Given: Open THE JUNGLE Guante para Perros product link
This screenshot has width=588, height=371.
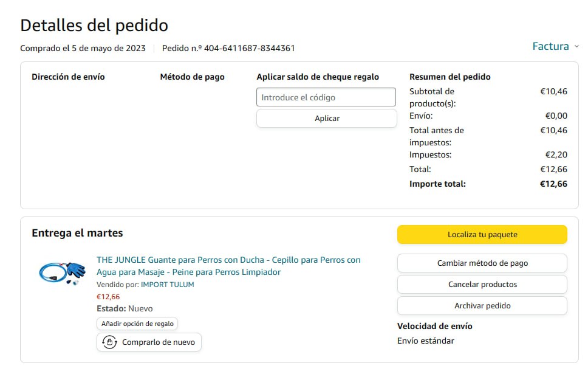Looking at the screenshot, I should tap(228, 266).
